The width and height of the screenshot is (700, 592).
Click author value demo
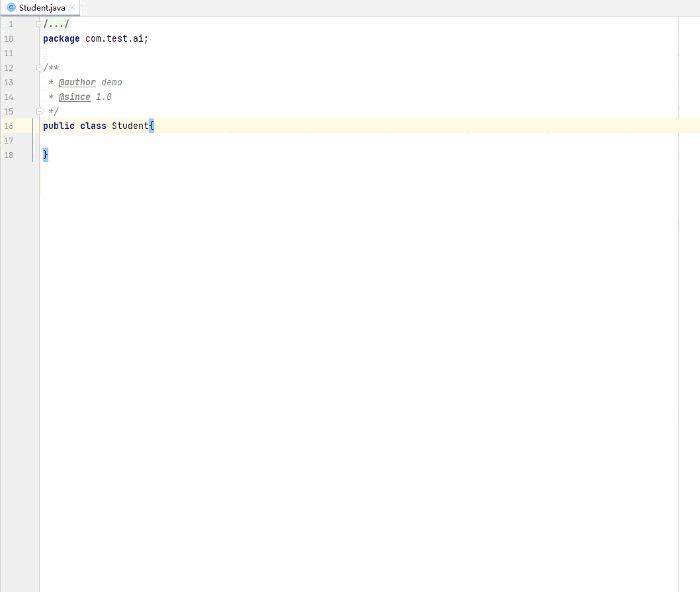coord(112,82)
